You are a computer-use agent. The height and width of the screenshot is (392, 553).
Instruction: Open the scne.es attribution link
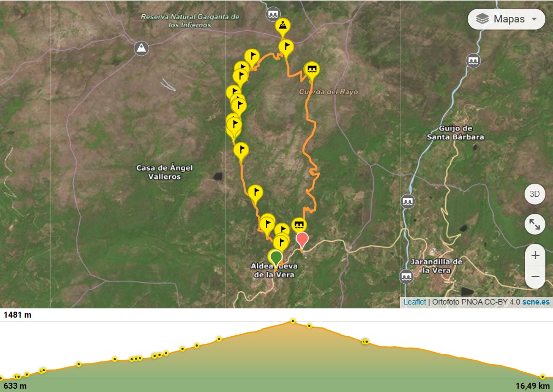(536, 302)
